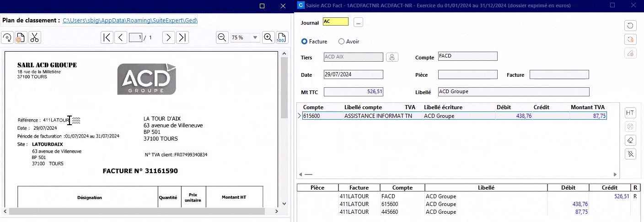The width and height of the screenshot is (644, 222).
Task: Open the Journal browse ellipsis button
Action: coord(358,22)
